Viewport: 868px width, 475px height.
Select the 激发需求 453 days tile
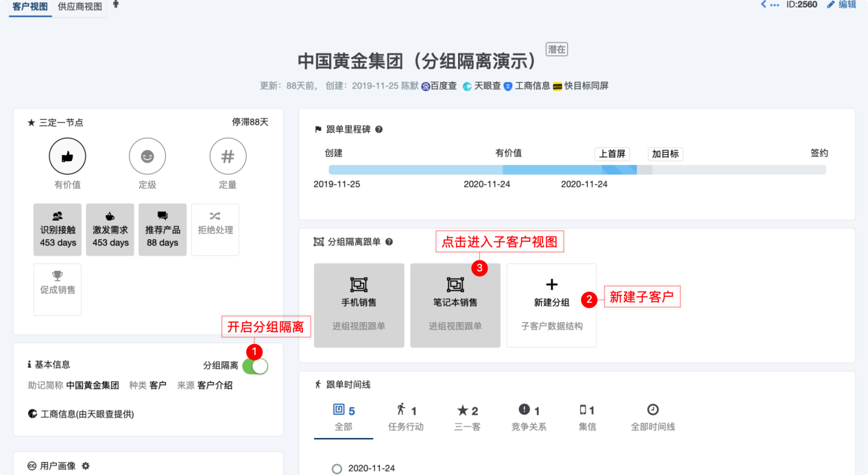click(x=110, y=230)
